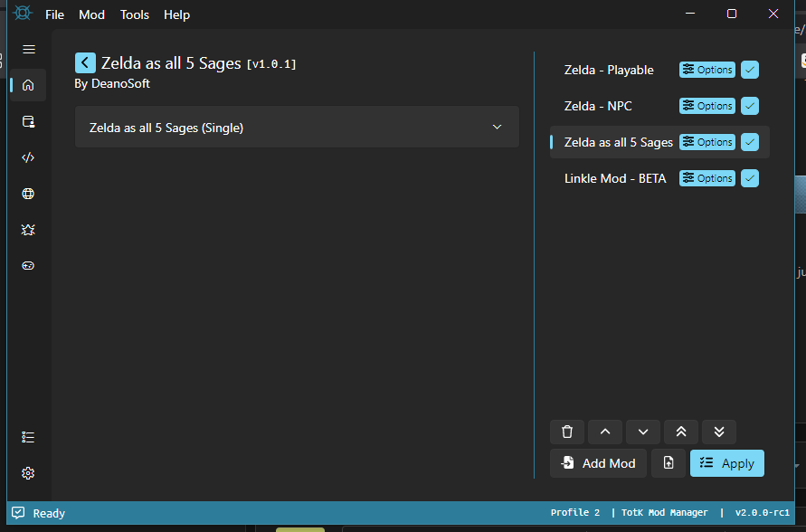806x532 pixels.
Task: Click the Apply button
Action: click(726, 463)
